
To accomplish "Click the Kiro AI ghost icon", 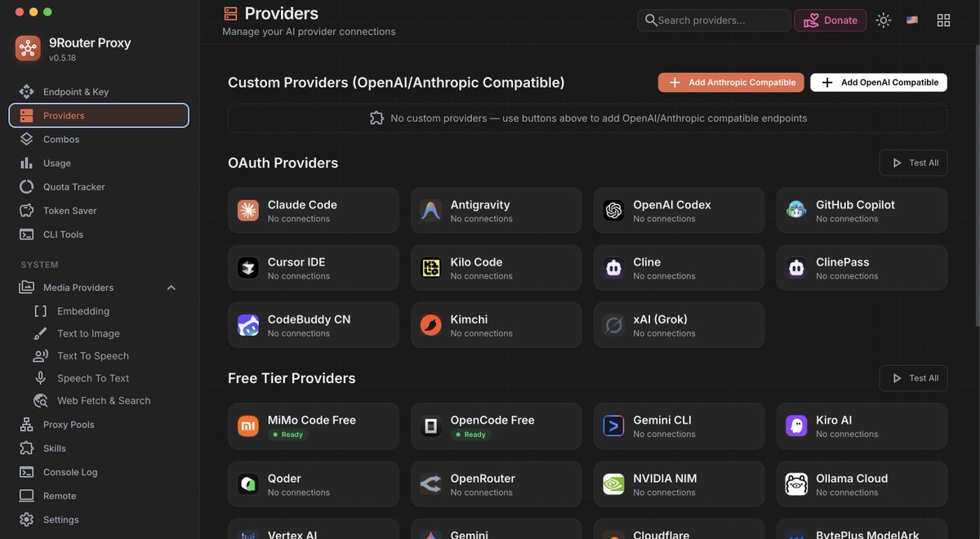I will pos(796,426).
